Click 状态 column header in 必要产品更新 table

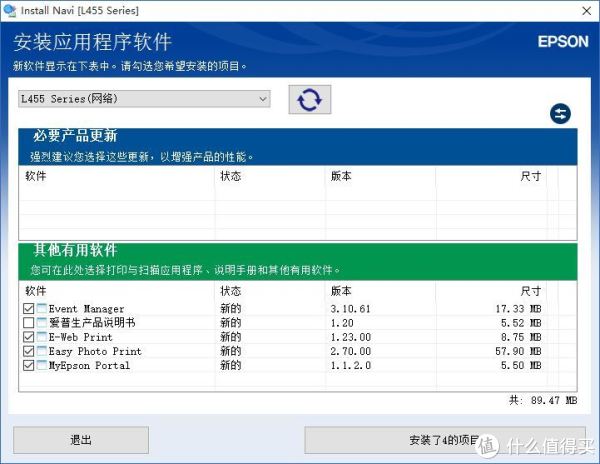coord(230,176)
